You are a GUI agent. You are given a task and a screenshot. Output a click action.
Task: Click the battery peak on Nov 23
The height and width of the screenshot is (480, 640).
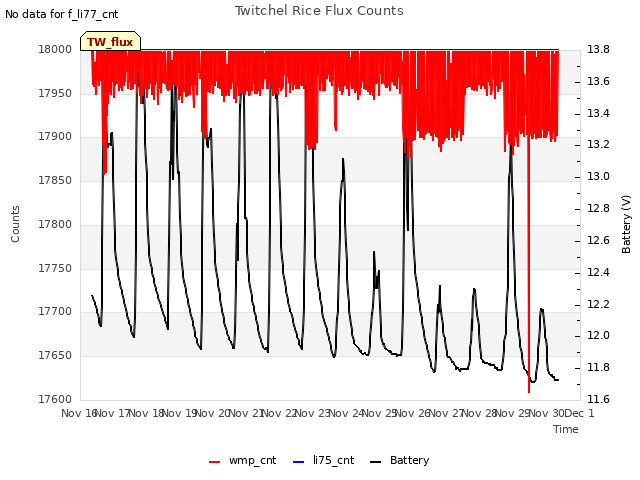(x=343, y=159)
